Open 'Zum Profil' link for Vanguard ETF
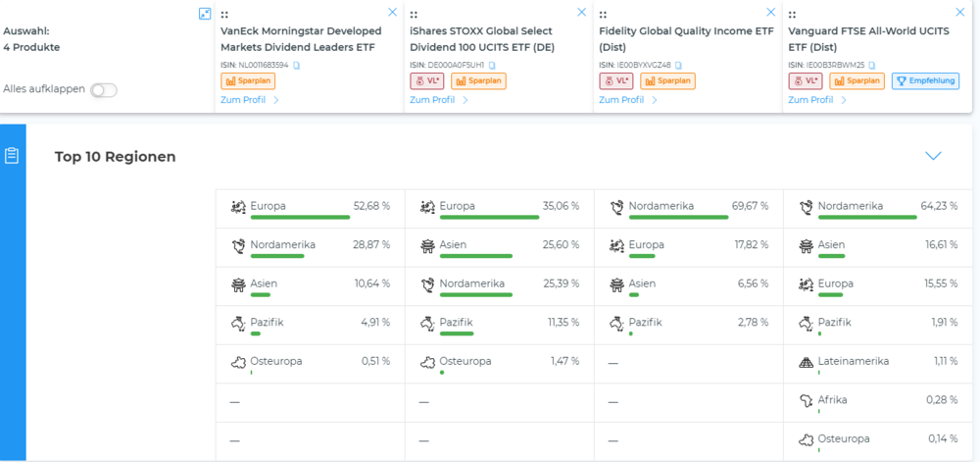 tap(817, 100)
